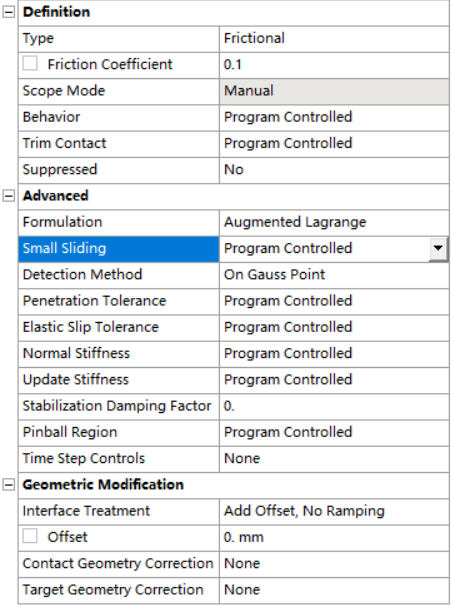The image size is (451, 606).
Task: Select the Detection Method On Gauss Point
Action: tap(334, 275)
